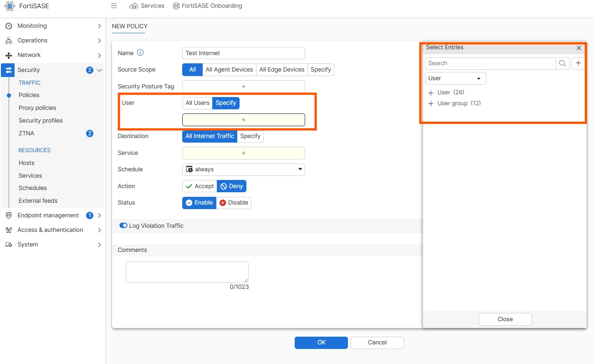Click the Security badge showing 2

(x=90, y=70)
